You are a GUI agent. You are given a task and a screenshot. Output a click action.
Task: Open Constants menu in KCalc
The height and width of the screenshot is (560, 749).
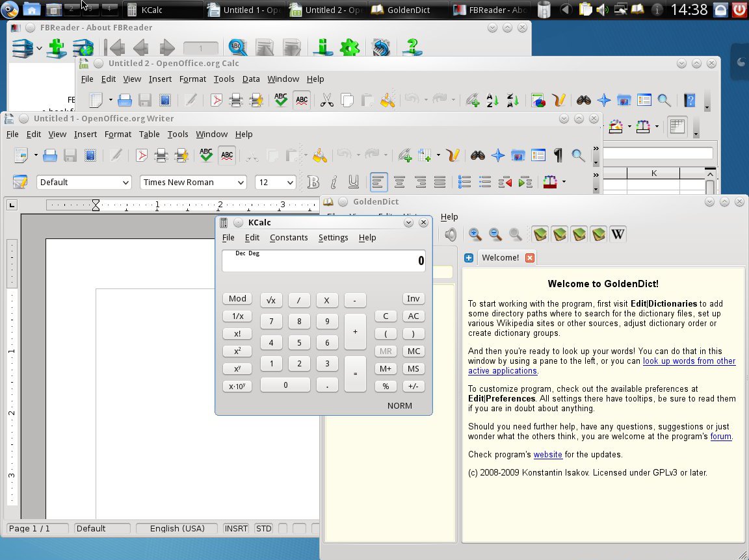pyautogui.click(x=289, y=238)
